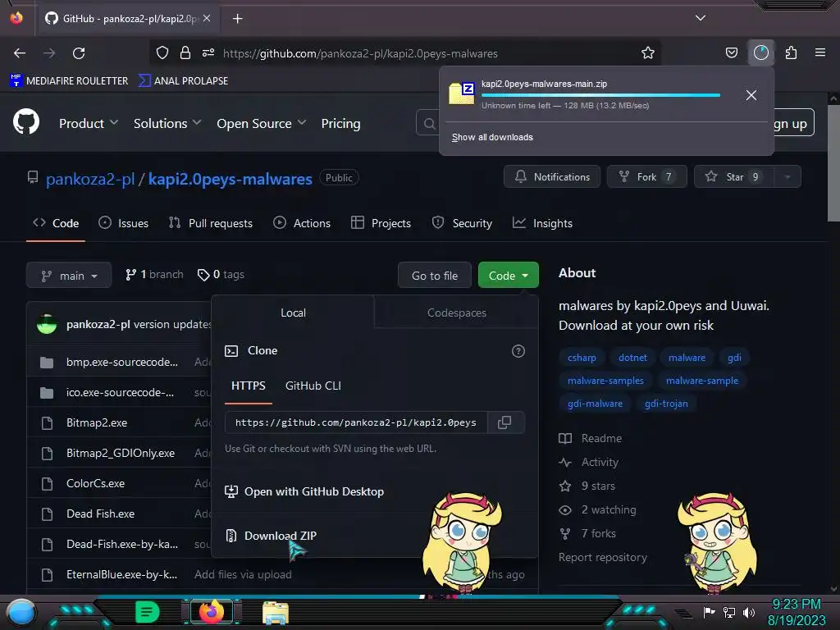Image resolution: width=840 pixels, height=630 pixels.
Task: Open the Actions repository tab
Action: coord(302,223)
